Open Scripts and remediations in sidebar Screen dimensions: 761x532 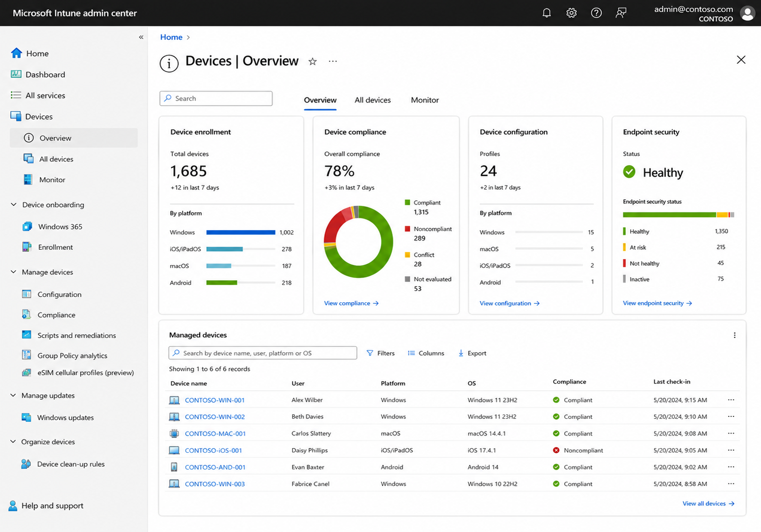[76, 336]
